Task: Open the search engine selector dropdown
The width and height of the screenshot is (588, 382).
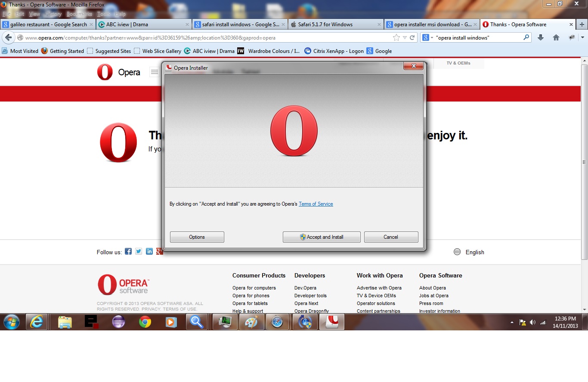Action: tap(427, 38)
